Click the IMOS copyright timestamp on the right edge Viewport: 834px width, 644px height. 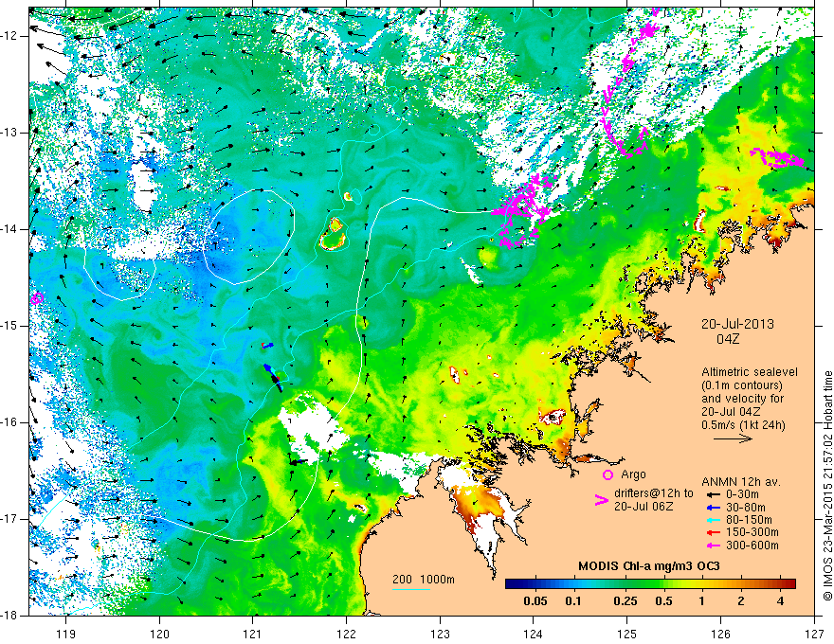click(x=827, y=487)
